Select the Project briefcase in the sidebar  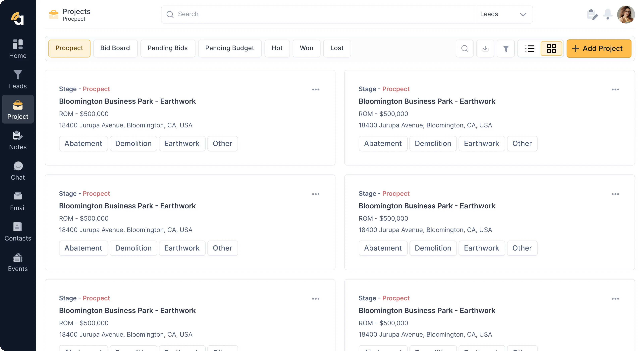[x=18, y=109]
